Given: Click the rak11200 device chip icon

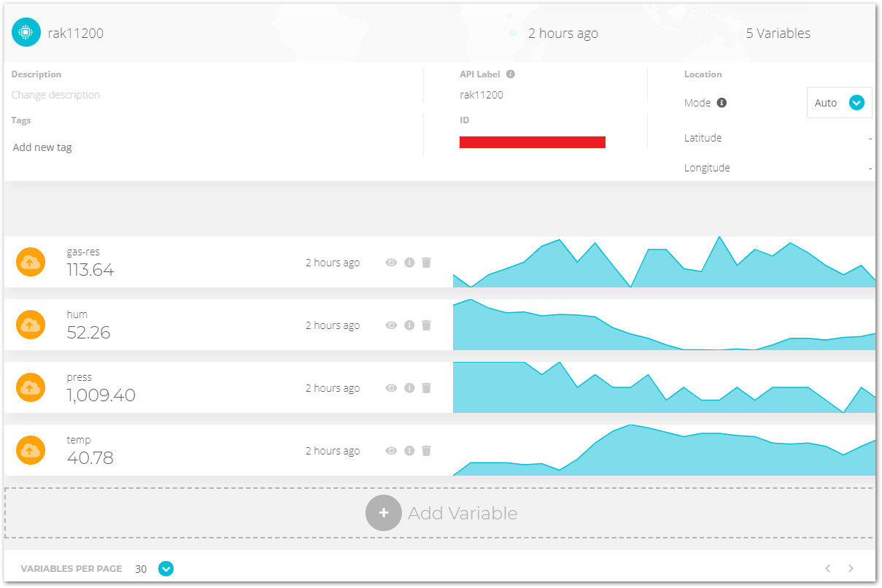Looking at the screenshot, I should tap(26, 32).
